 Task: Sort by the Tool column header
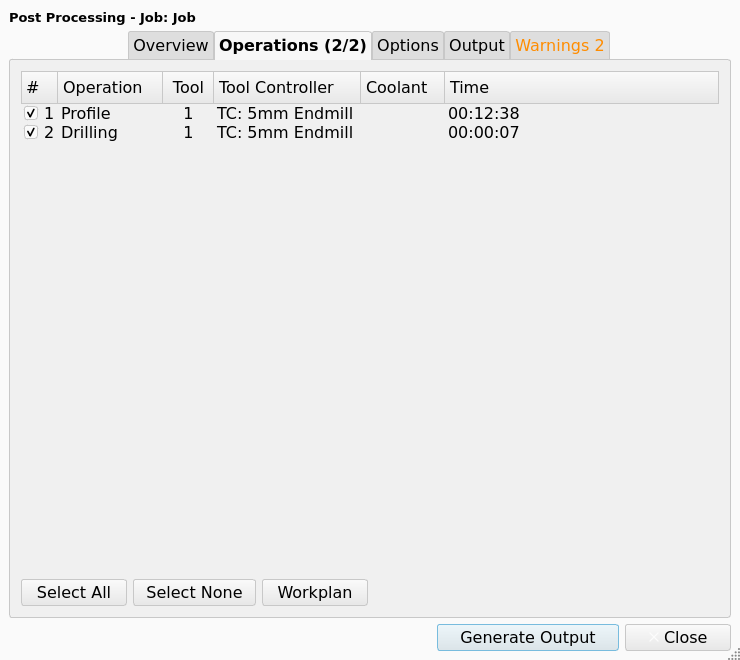point(188,87)
